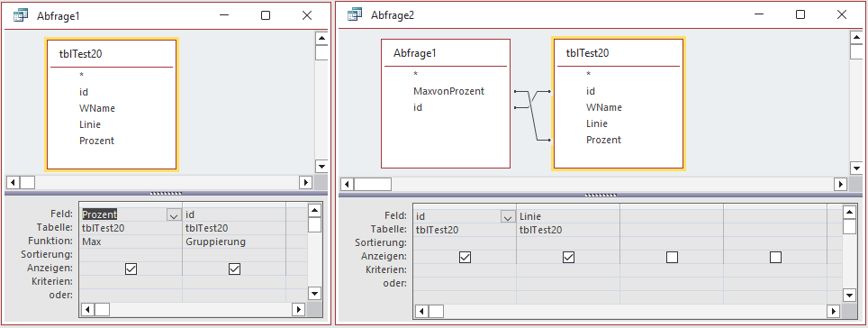Click scroll-right arrow of Abfrage2 table pane
This screenshot has width=868, height=328.
(840, 184)
